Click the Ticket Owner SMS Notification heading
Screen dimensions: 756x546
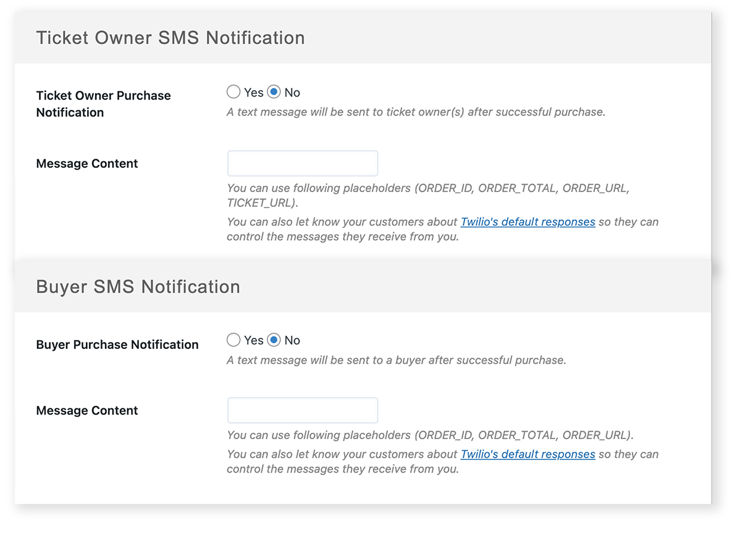pyautogui.click(x=171, y=38)
